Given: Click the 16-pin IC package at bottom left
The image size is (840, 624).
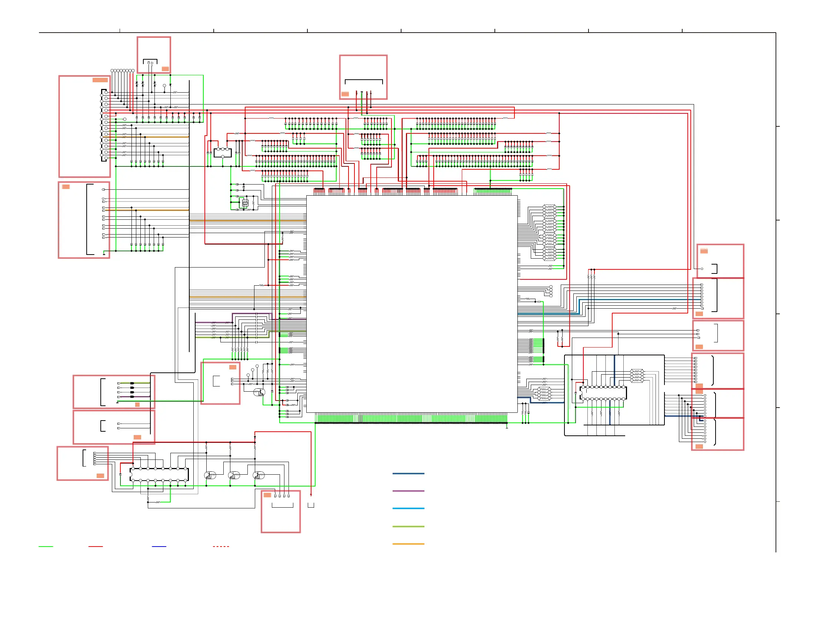Looking at the screenshot, I should [x=159, y=474].
